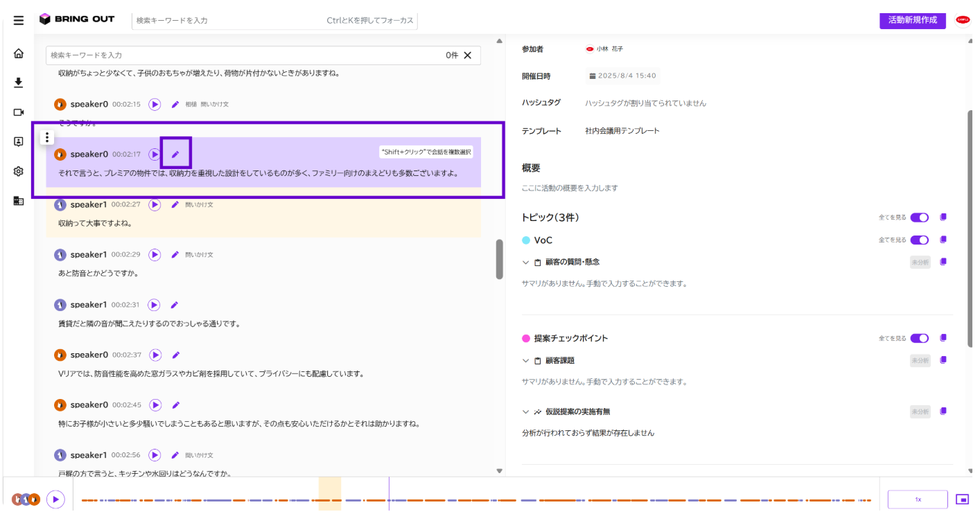
Task: Open the video camera sidebar icon
Action: pyautogui.click(x=19, y=112)
